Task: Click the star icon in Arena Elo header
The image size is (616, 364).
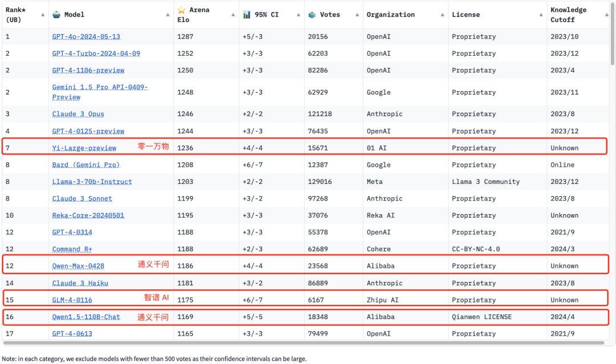Action: tap(181, 10)
